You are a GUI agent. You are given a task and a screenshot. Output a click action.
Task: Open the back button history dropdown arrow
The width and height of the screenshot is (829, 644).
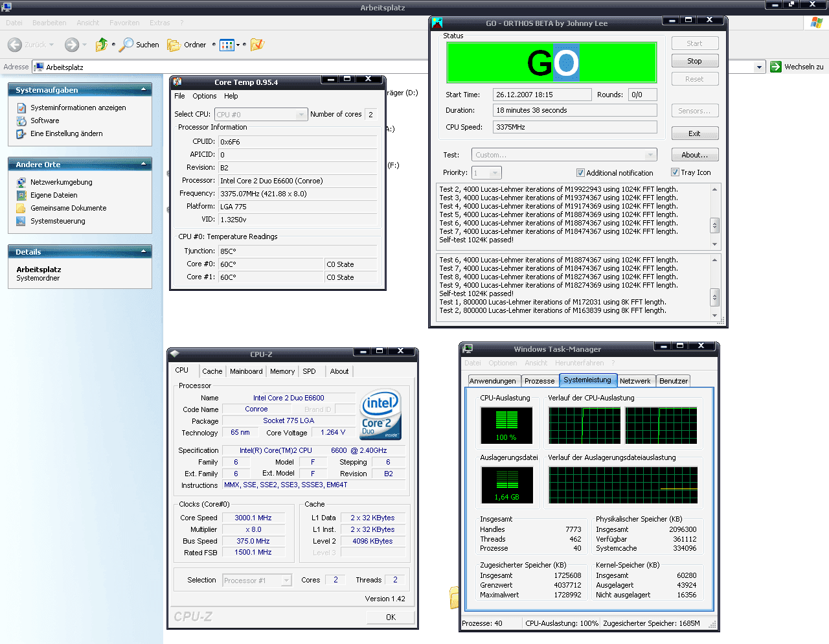coord(52,45)
